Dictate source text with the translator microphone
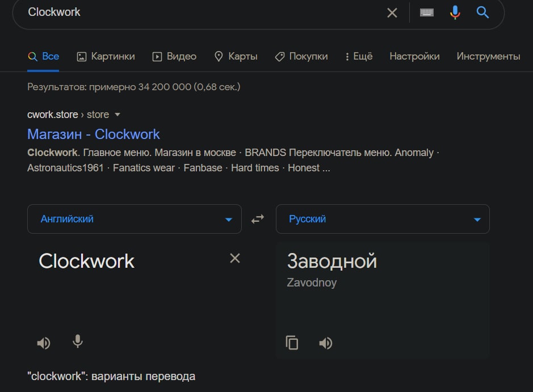The image size is (533, 392). pyautogui.click(x=78, y=342)
